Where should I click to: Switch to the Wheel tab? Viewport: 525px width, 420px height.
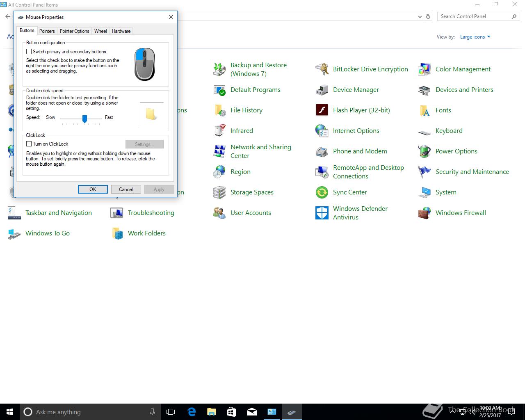pos(100,31)
